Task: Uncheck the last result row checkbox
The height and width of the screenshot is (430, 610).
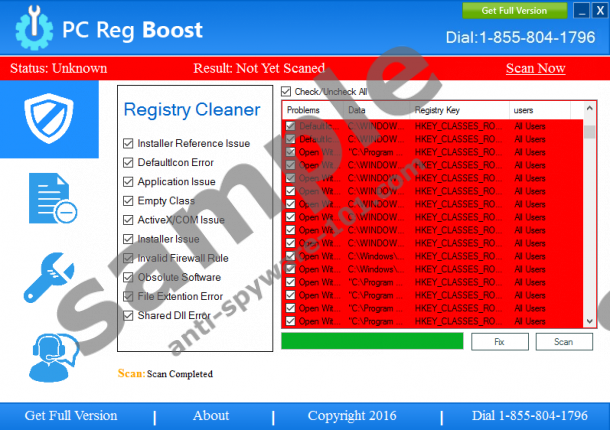Action: [290, 321]
